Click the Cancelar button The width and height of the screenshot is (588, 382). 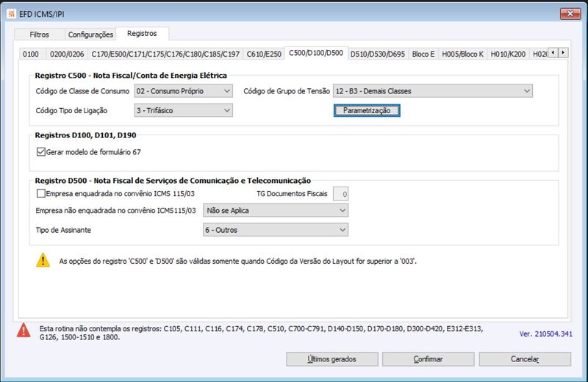click(525, 359)
